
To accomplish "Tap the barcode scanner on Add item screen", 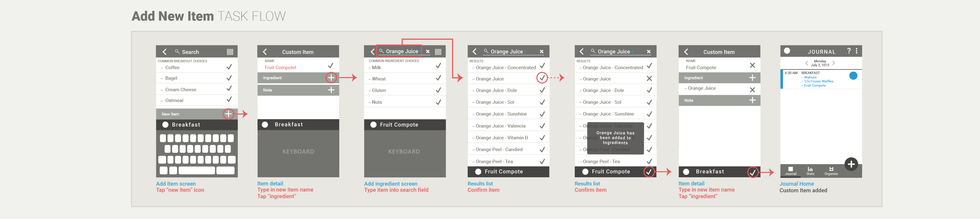I will [x=230, y=52].
